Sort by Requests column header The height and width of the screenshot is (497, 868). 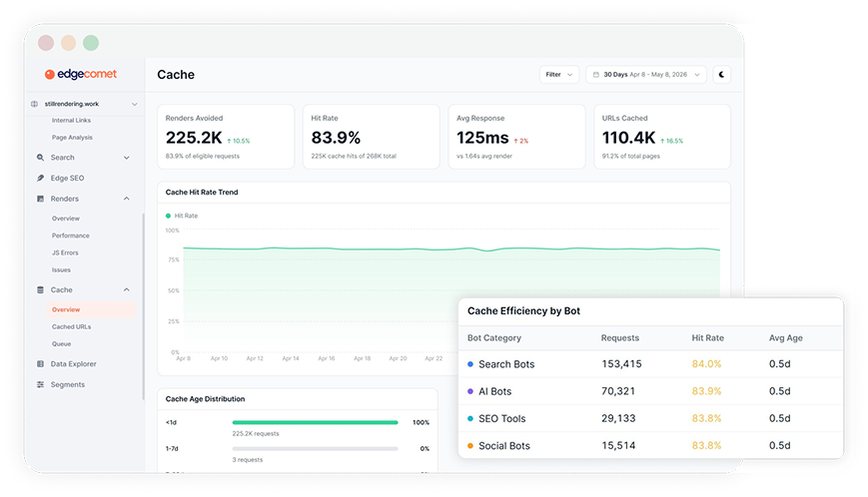click(620, 337)
